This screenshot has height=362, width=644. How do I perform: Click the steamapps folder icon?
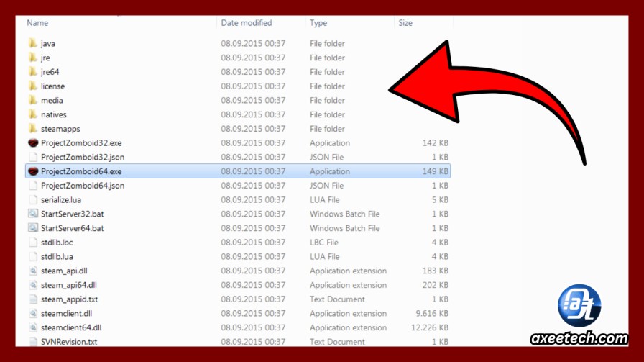pos(33,128)
